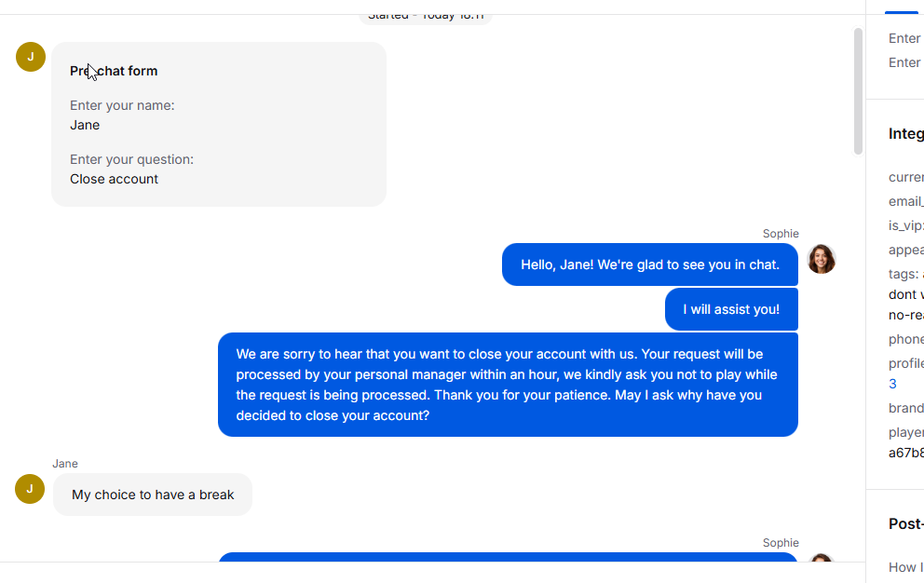The height and width of the screenshot is (583, 924).
Task: Click Jane's J avatar next to break message
Action: 30,489
